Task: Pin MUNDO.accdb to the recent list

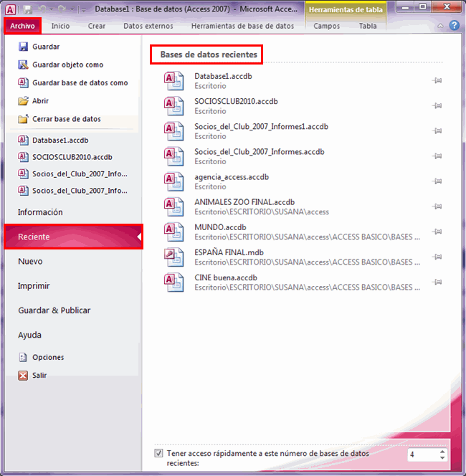Action: click(x=437, y=232)
